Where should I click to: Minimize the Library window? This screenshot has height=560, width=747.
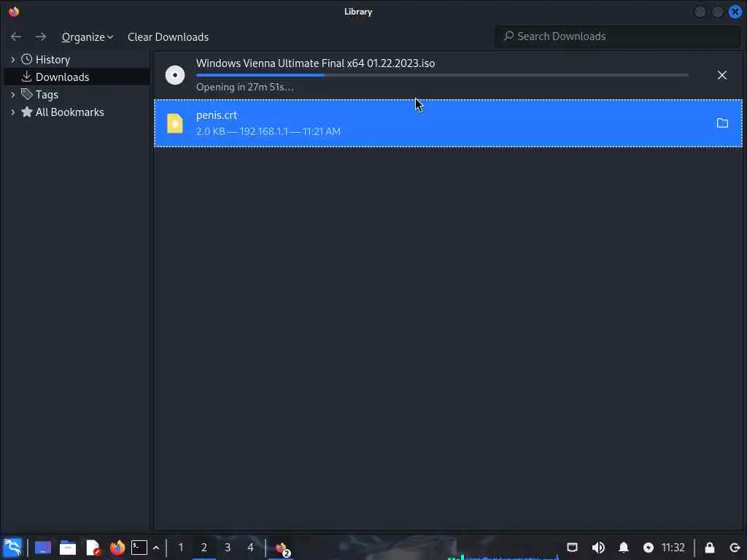pos(700,12)
